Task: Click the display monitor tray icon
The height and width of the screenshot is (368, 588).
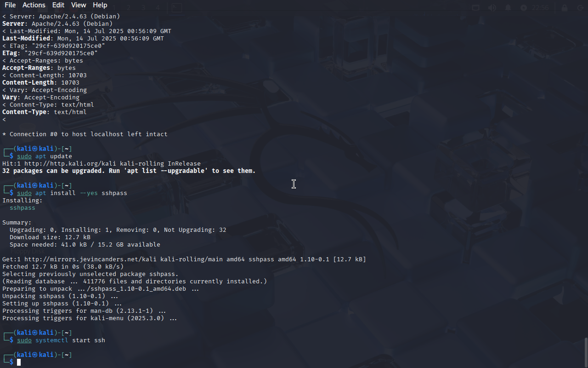Action: 476,8
